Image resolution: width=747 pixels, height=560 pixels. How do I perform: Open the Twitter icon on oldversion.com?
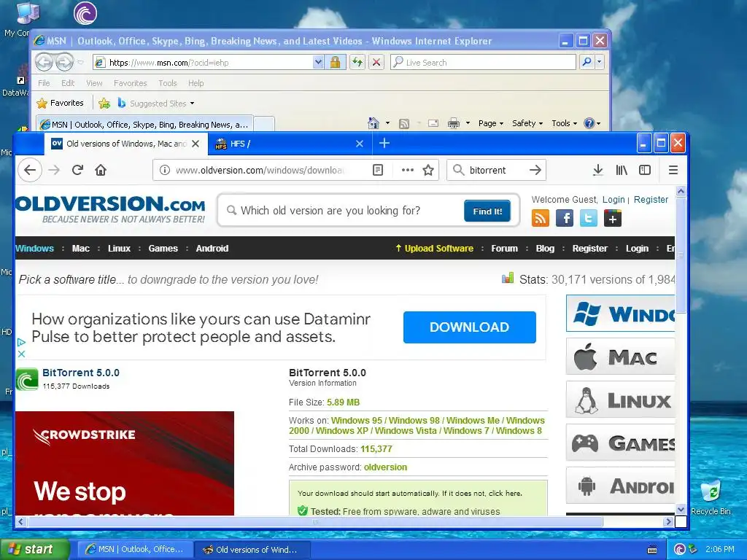pos(589,218)
